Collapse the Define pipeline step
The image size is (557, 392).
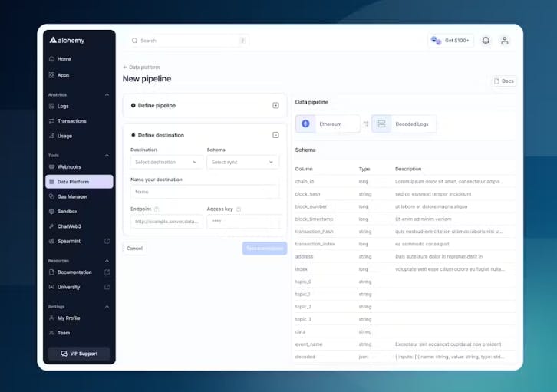click(275, 105)
